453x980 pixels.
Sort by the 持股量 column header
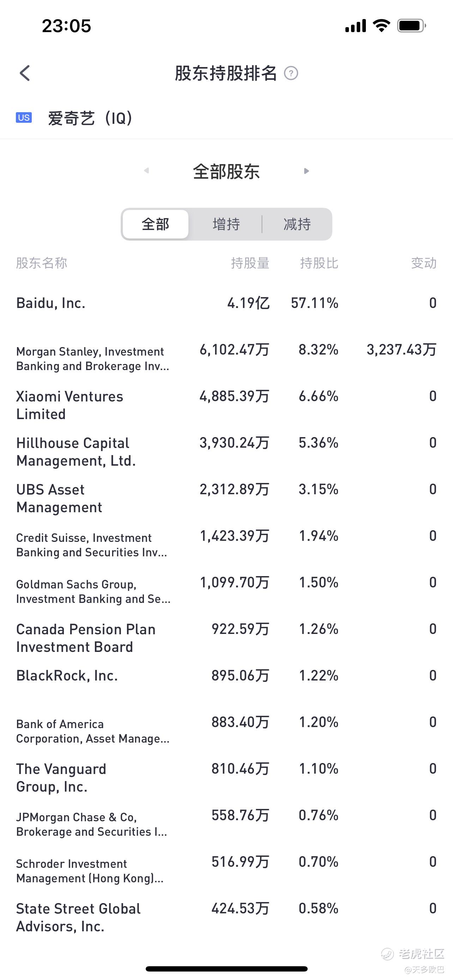tap(250, 263)
